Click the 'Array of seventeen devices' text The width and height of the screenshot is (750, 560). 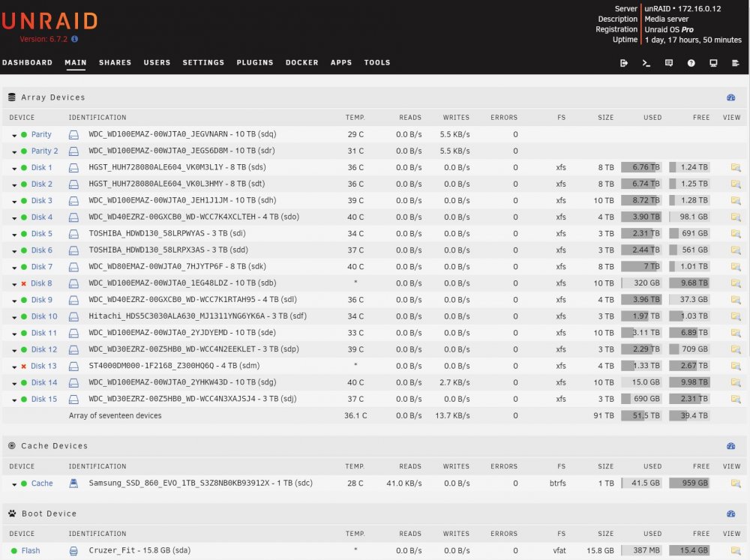click(x=115, y=415)
